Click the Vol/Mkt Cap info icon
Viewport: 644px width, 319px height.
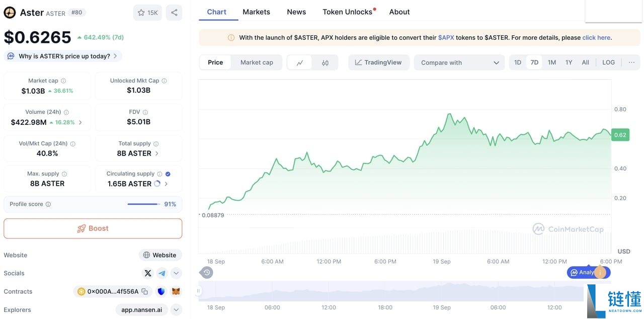point(73,143)
